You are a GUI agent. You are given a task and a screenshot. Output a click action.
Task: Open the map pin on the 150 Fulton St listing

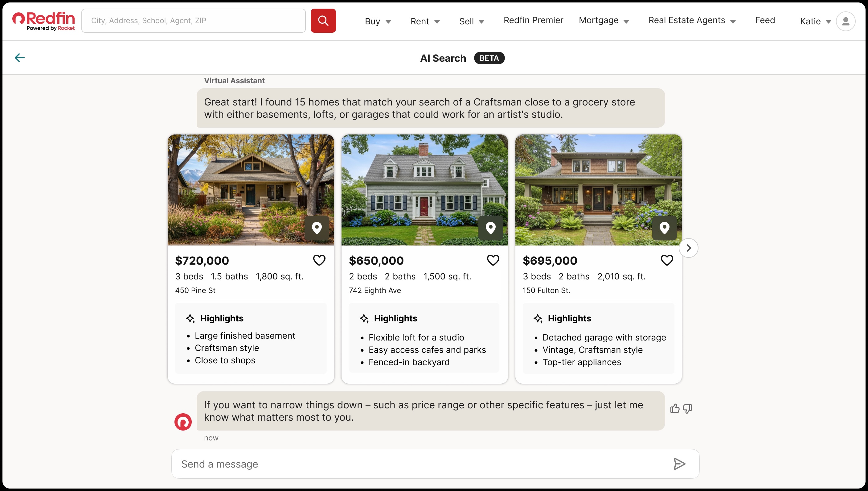pos(664,228)
